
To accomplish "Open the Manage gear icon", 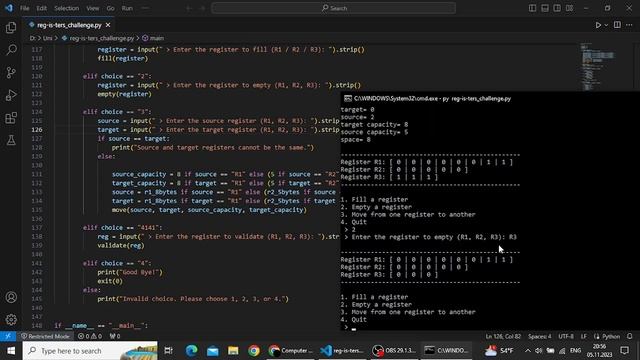I will coord(11,319).
